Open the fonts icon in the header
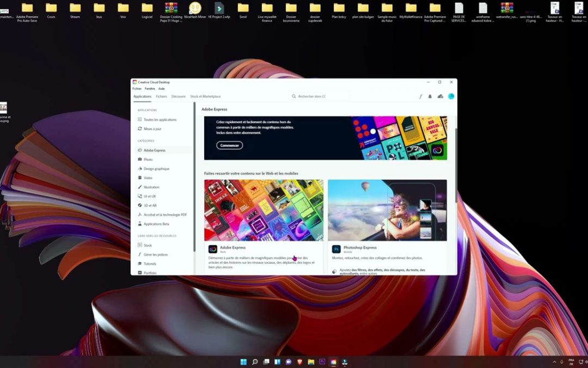This screenshot has height=368, width=588. pyautogui.click(x=420, y=96)
